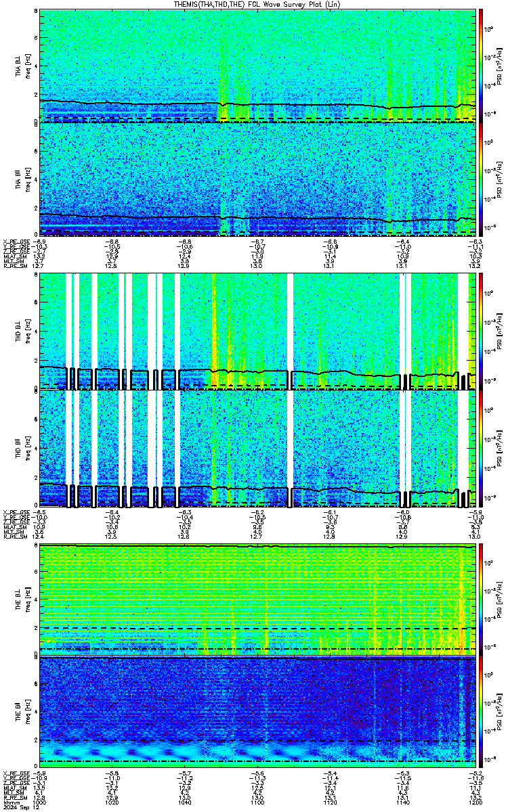
Task: Click the THD Bll spectrogram panel
Action: [257, 448]
